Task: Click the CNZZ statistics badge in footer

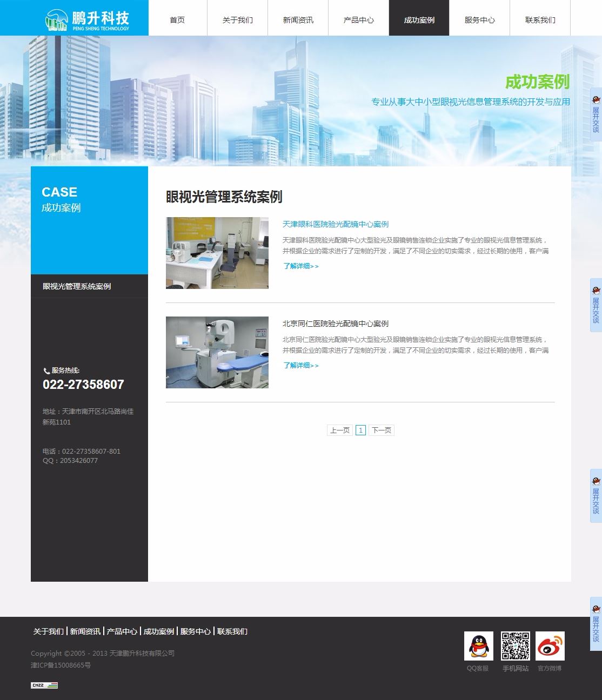Action: [x=44, y=685]
